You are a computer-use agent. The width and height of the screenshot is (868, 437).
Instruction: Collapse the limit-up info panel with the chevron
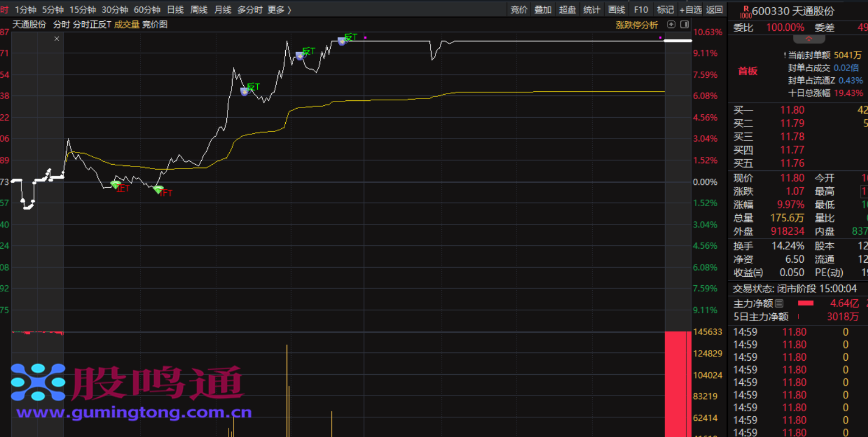click(x=809, y=39)
